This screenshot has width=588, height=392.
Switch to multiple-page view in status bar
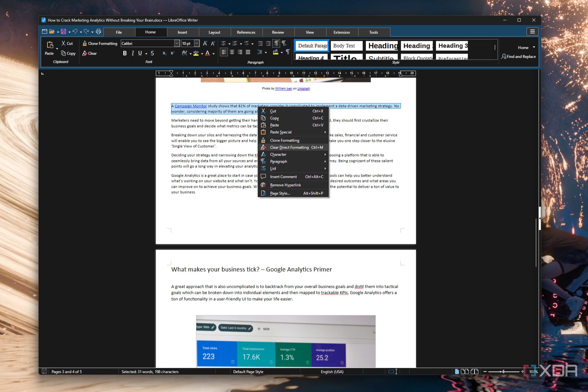point(465,371)
